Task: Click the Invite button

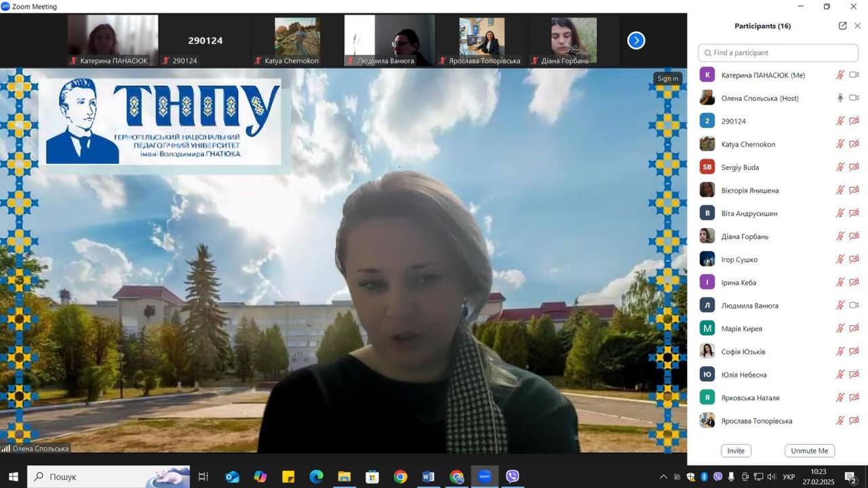Action: point(736,451)
